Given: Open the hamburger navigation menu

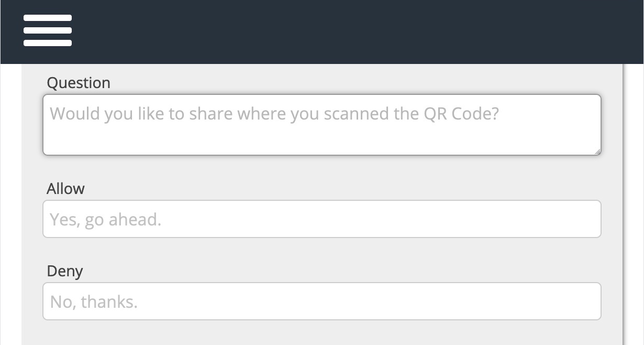Looking at the screenshot, I should (x=48, y=30).
